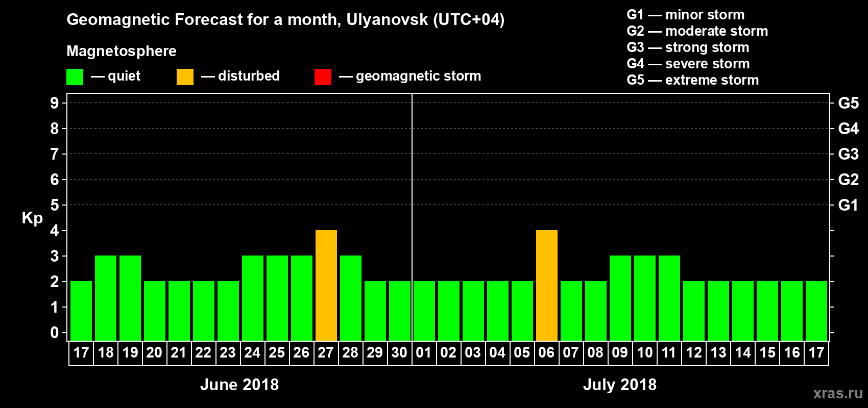Click the 'Magnetosphere' heading

tap(122, 51)
